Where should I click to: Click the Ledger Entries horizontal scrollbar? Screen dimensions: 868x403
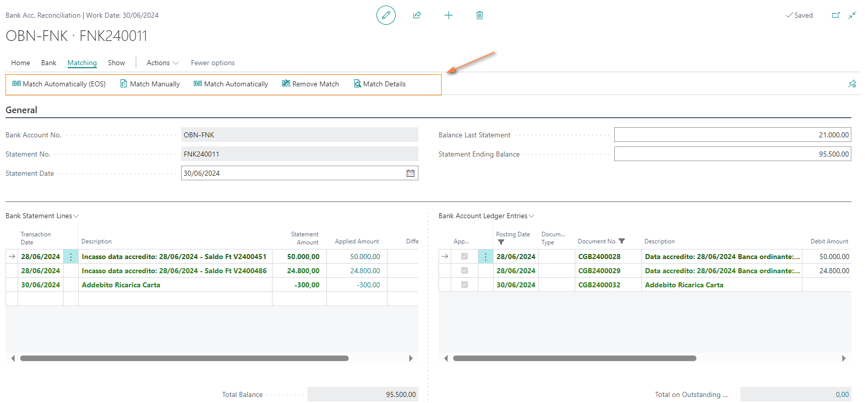575,358
